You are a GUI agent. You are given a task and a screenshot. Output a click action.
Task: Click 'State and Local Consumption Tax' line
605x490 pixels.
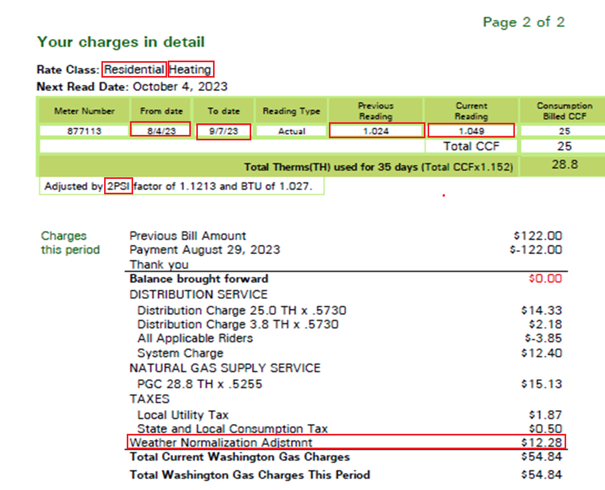click(232, 429)
